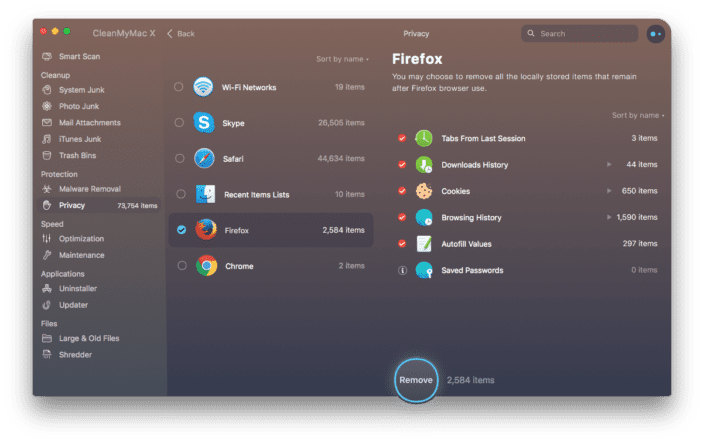Open Smart Scan from sidebar
The width and height of the screenshot is (704, 443).
pos(79,57)
